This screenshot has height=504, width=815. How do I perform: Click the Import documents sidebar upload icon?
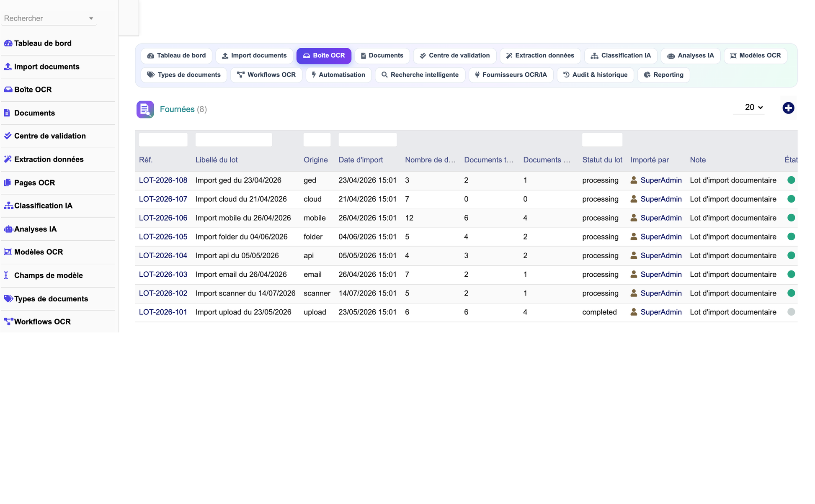[8, 67]
